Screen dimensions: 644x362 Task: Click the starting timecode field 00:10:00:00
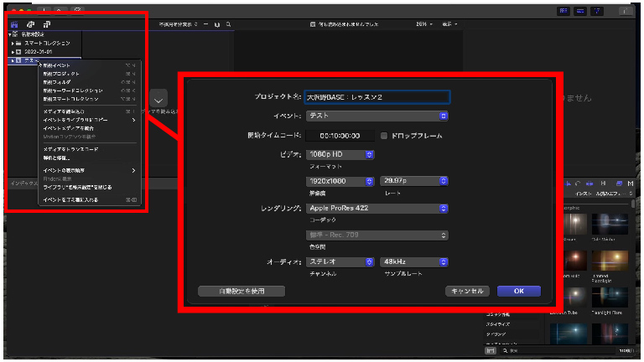coord(340,136)
